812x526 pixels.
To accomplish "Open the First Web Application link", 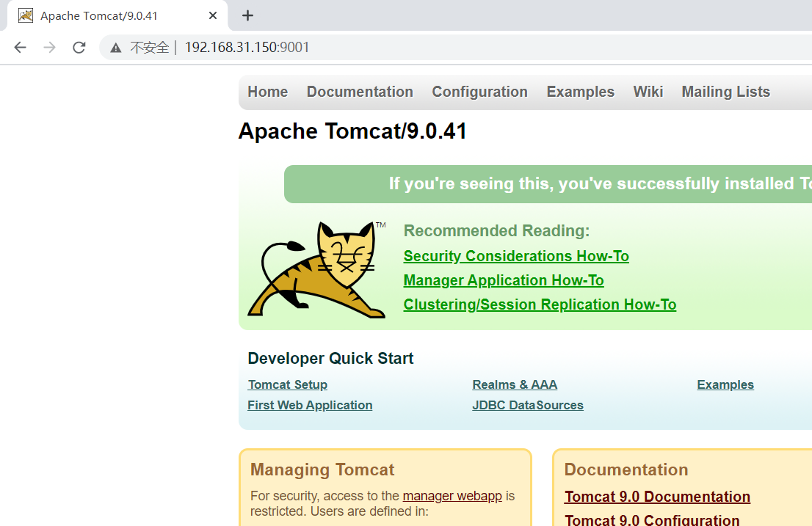I will coord(310,406).
